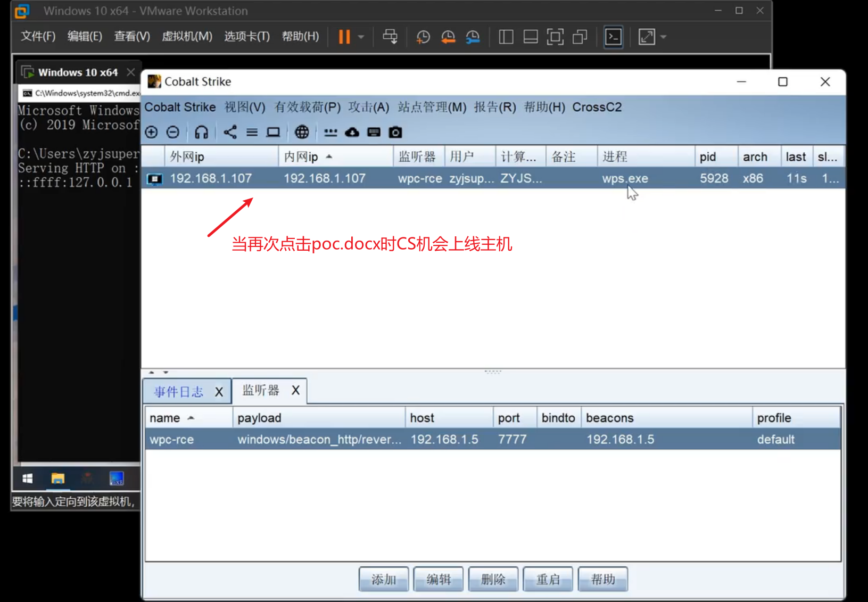Open the 攻击(A) menu in Cobalt Strike

[368, 107]
